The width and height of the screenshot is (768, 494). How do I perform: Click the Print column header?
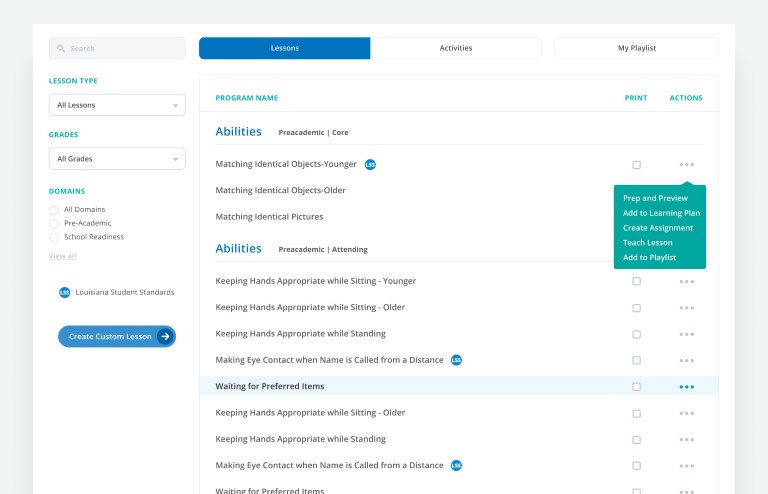pos(636,98)
